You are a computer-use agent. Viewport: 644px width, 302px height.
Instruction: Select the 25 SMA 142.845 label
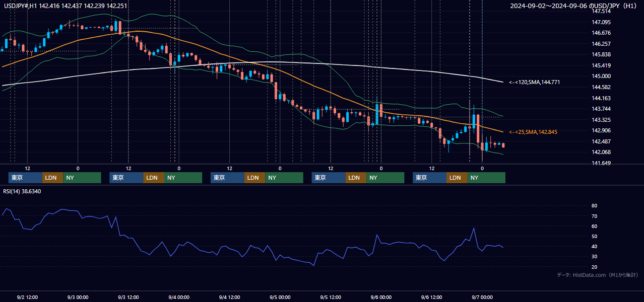(534, 132)
